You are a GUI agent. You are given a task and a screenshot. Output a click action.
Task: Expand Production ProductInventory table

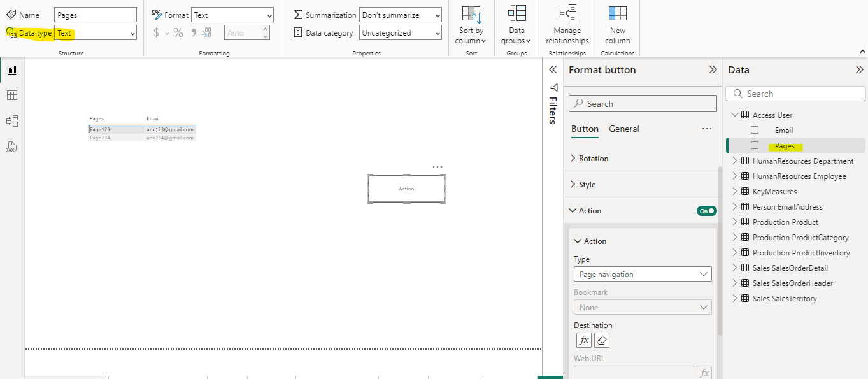pos(734,253)
